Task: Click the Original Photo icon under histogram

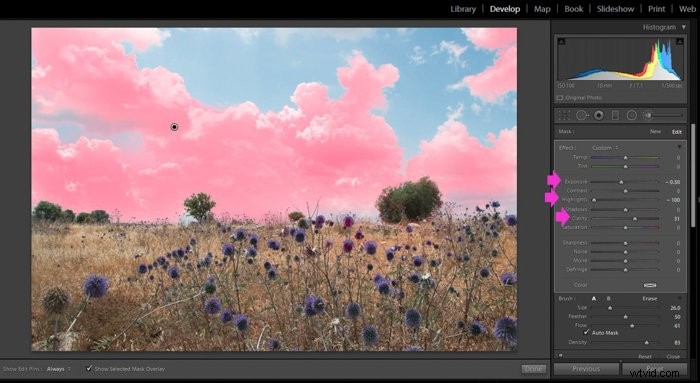Action: click(560, 97)
